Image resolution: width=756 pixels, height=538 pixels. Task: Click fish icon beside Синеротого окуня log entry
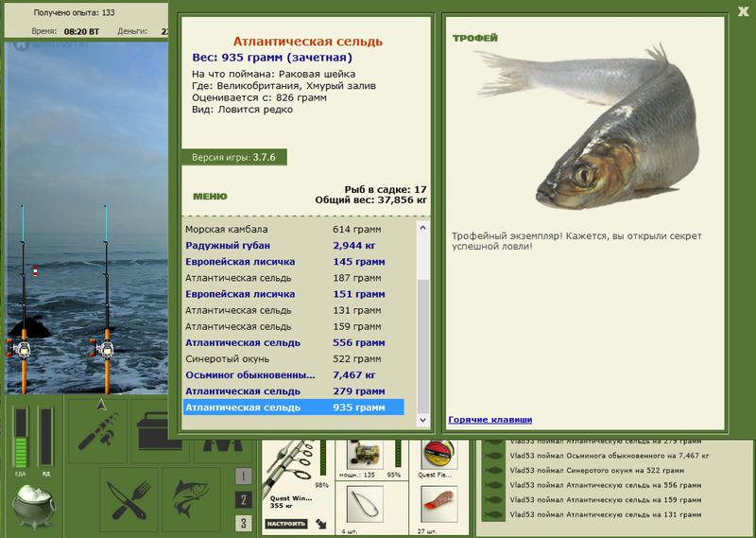(x=493, y=471)
